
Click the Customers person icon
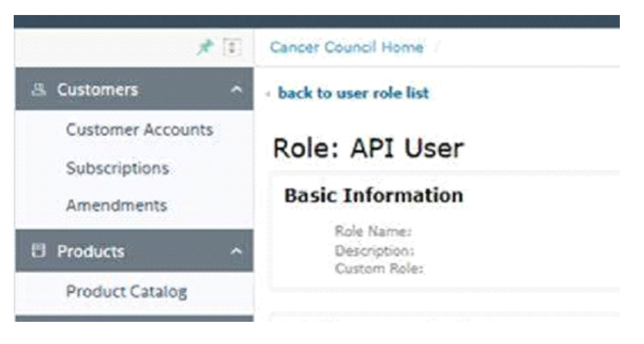(x=39, y=89)
